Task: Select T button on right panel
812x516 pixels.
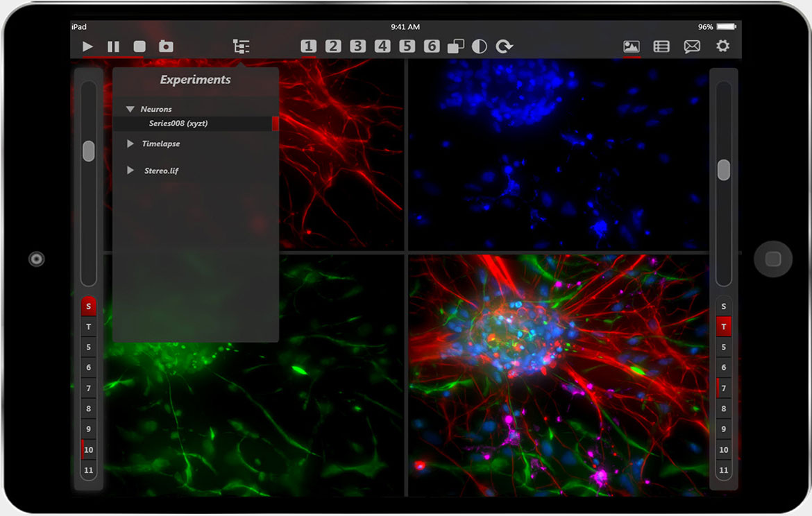Action: 724,327
